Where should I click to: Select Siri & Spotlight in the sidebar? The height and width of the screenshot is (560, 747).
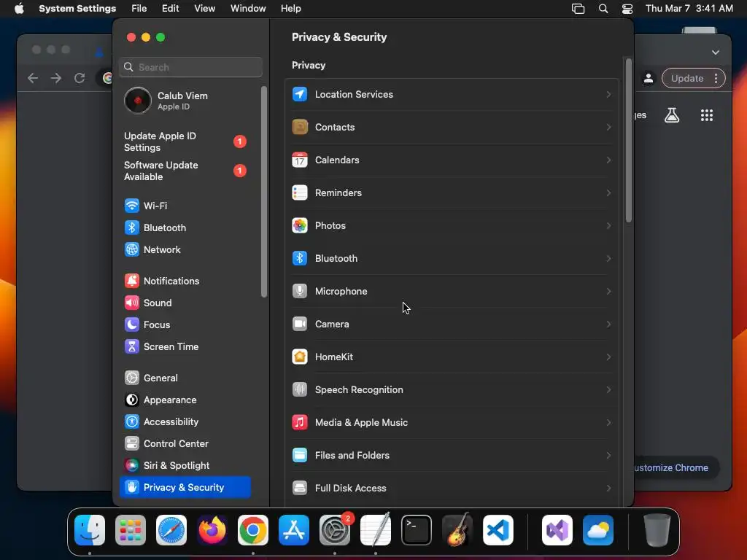[186, 466]
